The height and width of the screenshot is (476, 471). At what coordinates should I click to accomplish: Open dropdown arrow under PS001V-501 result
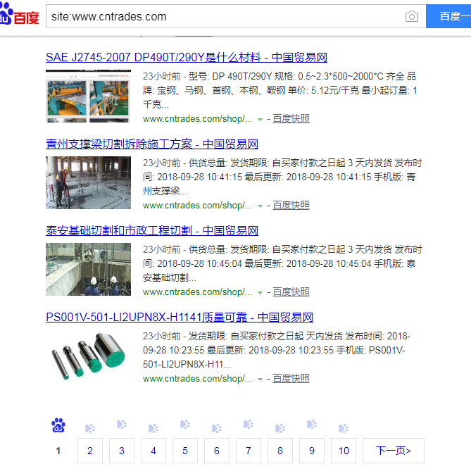[x=260, y=379]
